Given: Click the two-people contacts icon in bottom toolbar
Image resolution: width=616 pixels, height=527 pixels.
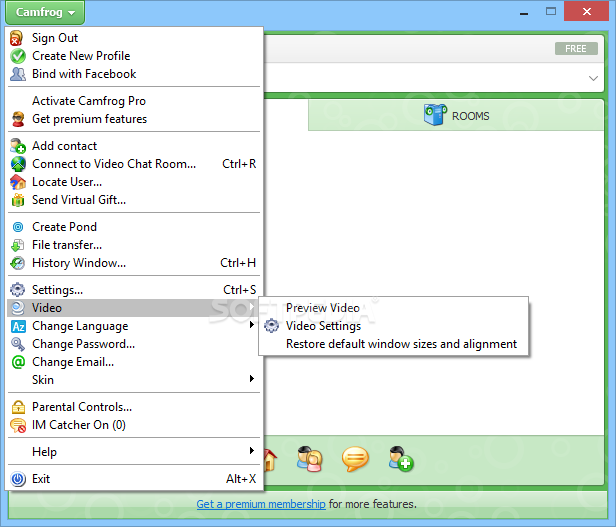Looking at the screenshot, I should coord(310,459).
